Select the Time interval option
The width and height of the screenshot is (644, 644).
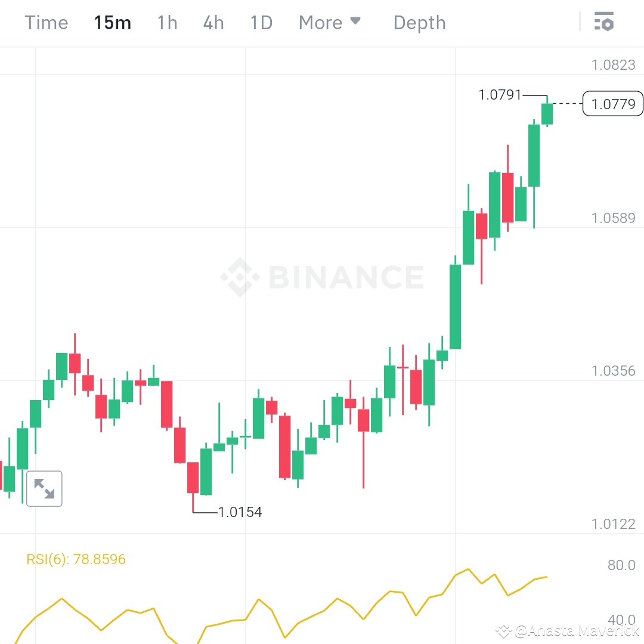pyautogui.click(x=46, y=22)
